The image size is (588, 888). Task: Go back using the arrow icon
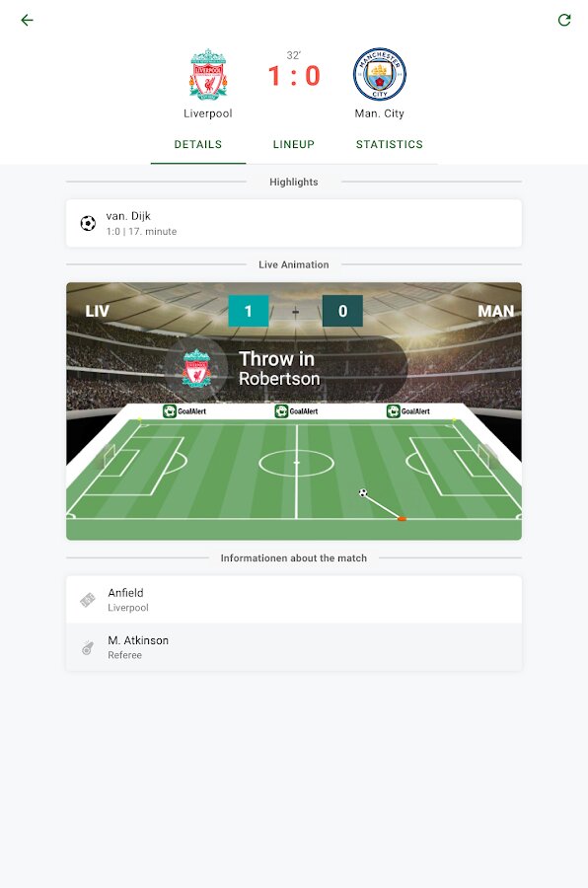tap(27, 21)
